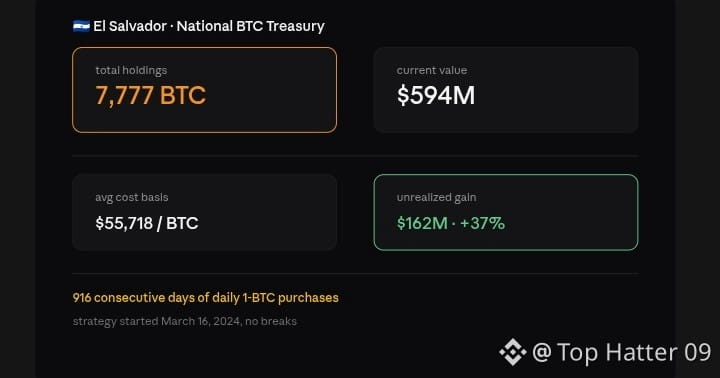Open the current value card
Image resolution: width=720 pixels, height=378 pixels.
click(506, 90)
